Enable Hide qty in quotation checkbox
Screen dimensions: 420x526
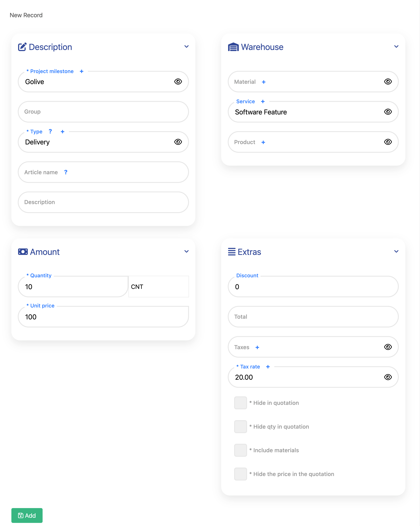[x=240, y=426]
